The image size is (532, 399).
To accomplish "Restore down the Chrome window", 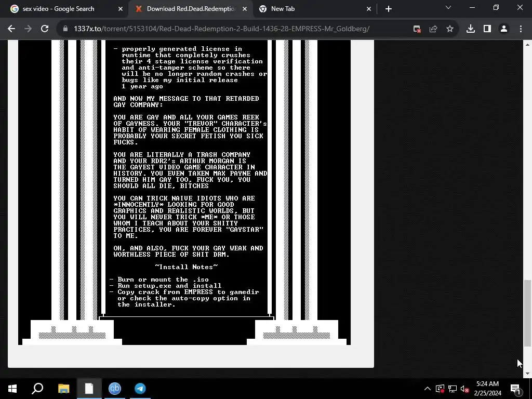I will pos(496,7).
